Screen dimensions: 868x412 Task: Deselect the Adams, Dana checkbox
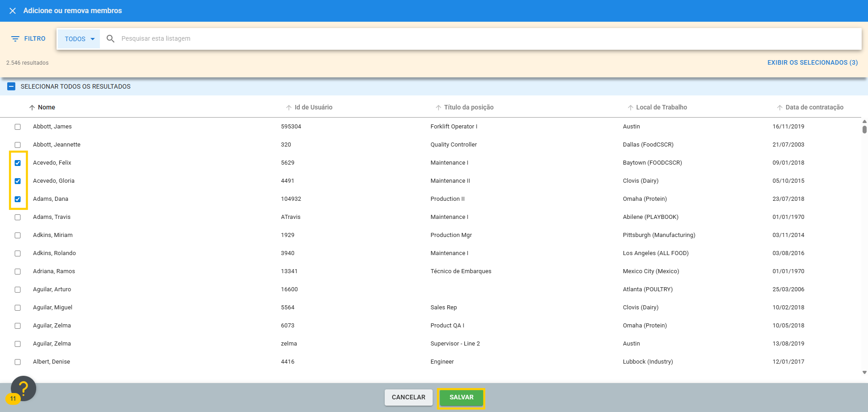pyautogui.click(x=18, y=199)
